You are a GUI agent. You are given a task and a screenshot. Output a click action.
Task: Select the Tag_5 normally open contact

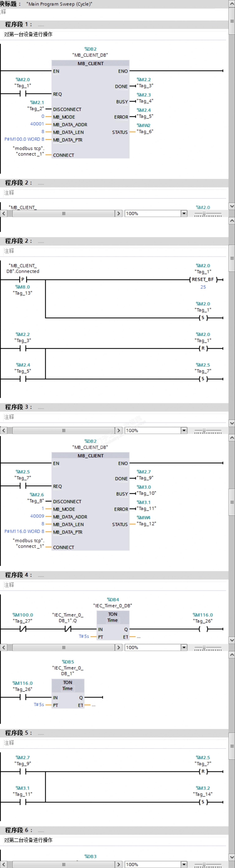click(x=23, y=379)
